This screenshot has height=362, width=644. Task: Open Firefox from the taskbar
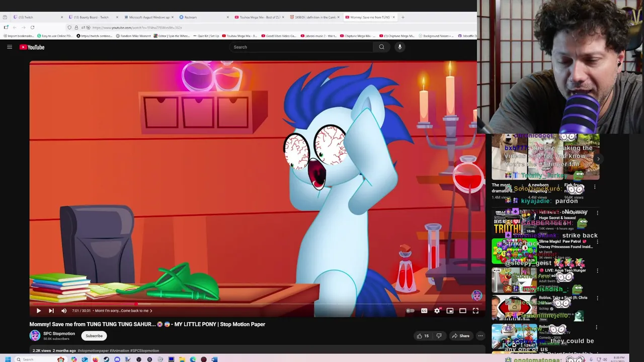tap(96, 359)
